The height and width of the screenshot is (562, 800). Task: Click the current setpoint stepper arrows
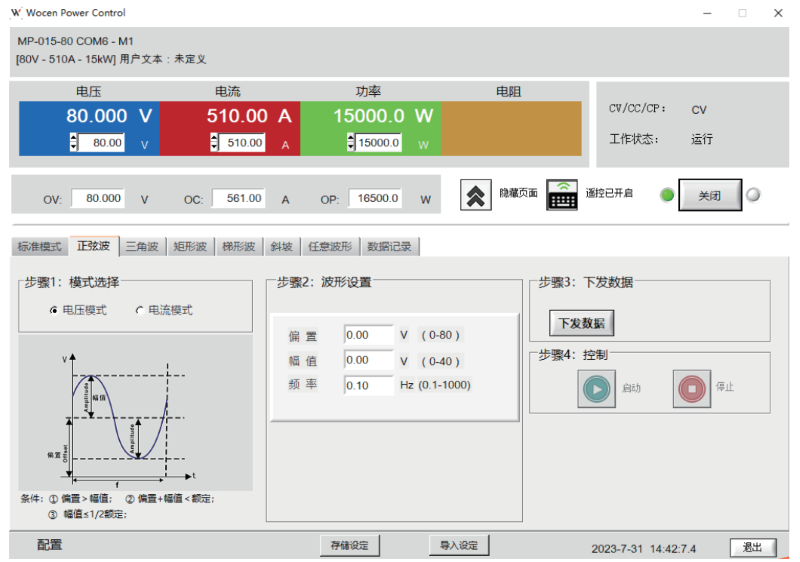pyautogui.click(x=214, y=143)
